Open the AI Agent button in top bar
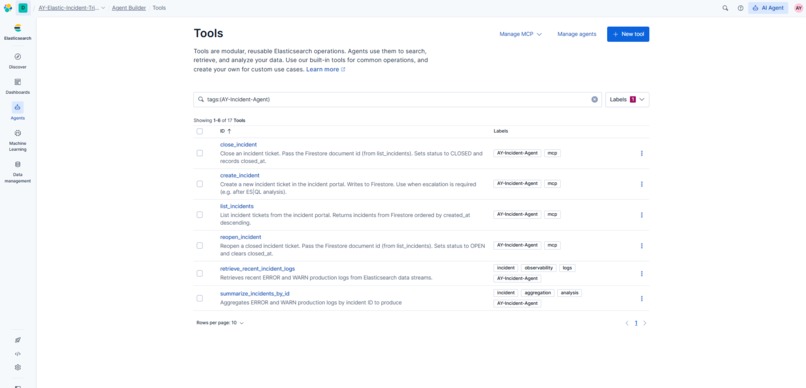The width and height of the screenshot is (806, 388). (768, 8)
